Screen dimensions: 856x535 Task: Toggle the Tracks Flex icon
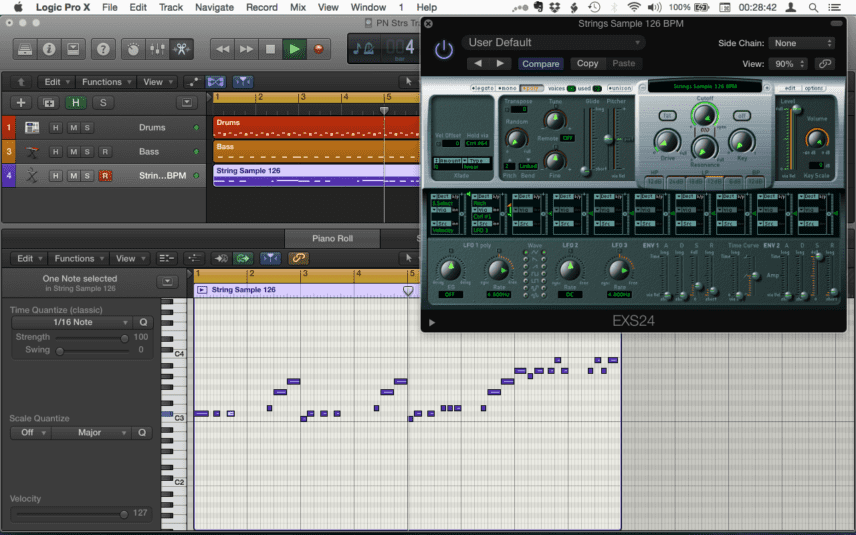click(216, 82)
